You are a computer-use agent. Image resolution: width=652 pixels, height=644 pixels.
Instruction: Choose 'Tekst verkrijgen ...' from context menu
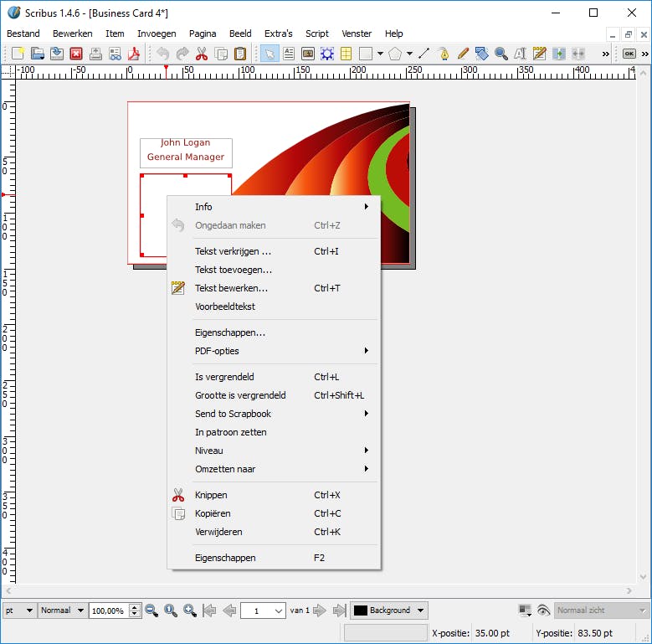point(274,251)
